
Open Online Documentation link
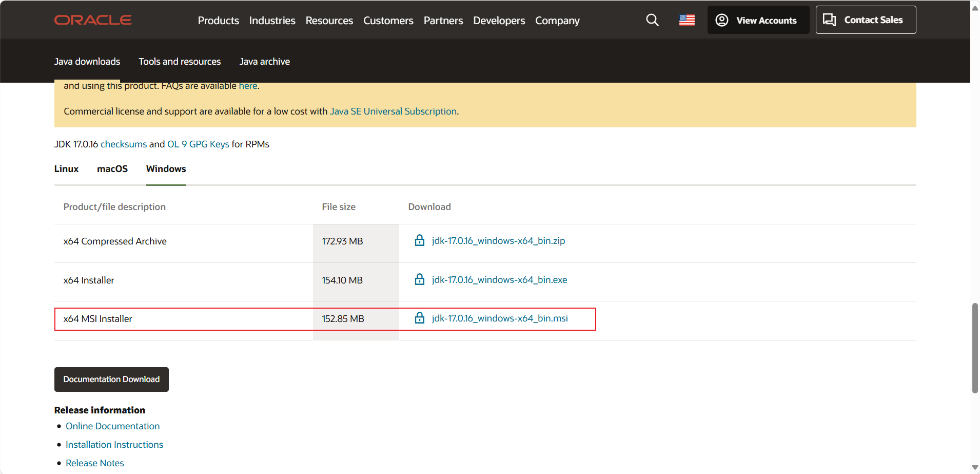tap(113, 426)
